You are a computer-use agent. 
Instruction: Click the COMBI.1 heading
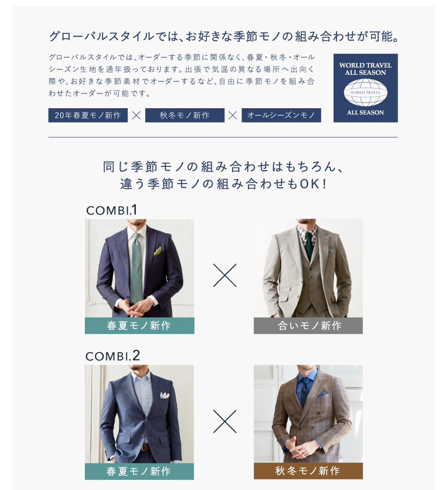[112, 210]
